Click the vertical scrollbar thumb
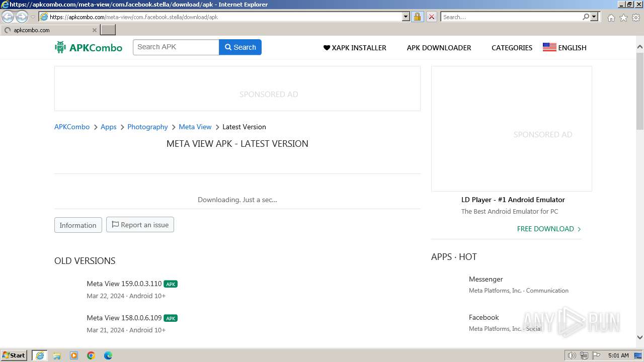The height and width of the screenshot is (362, 644). (x=640, y=90)
